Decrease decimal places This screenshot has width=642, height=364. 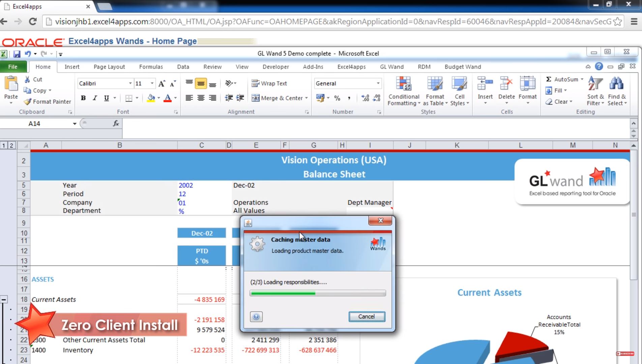(x=377, y=98)
